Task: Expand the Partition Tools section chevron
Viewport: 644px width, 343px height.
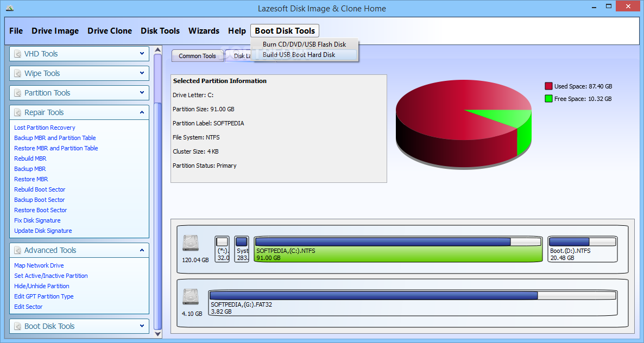Action: pyautogui.click(x=142, y=93)
